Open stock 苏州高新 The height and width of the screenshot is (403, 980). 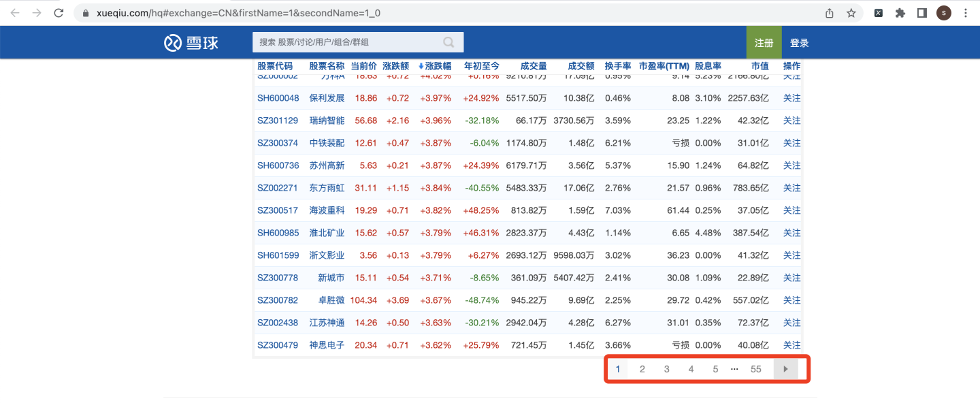pos(327,165)
